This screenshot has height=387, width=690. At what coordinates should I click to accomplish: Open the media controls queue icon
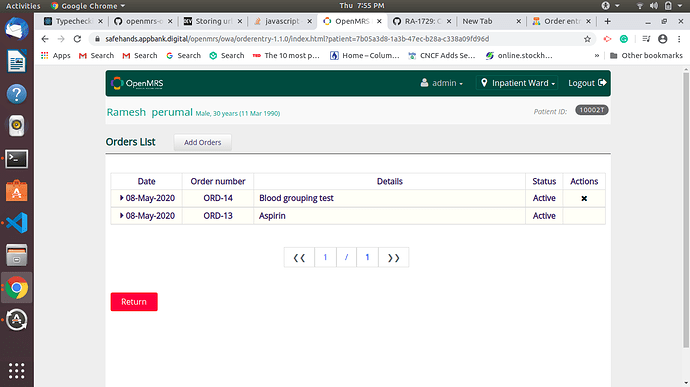[x=646, y=39]
